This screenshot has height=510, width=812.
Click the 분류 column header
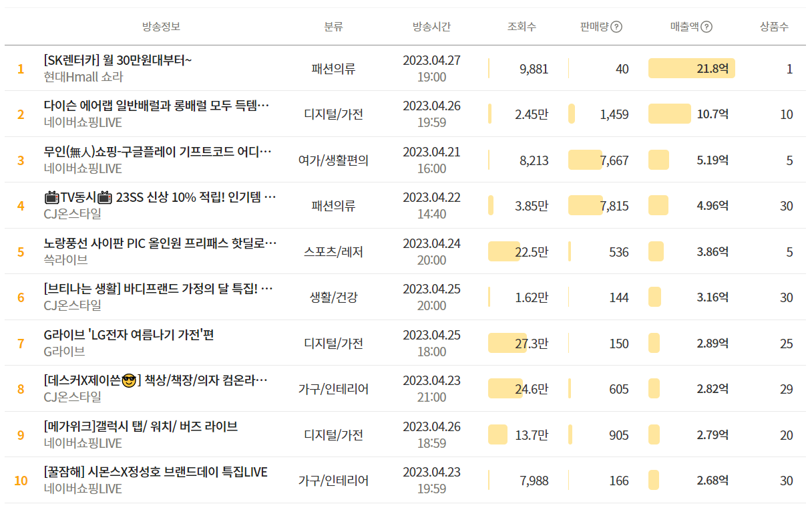tap(333, 27)
